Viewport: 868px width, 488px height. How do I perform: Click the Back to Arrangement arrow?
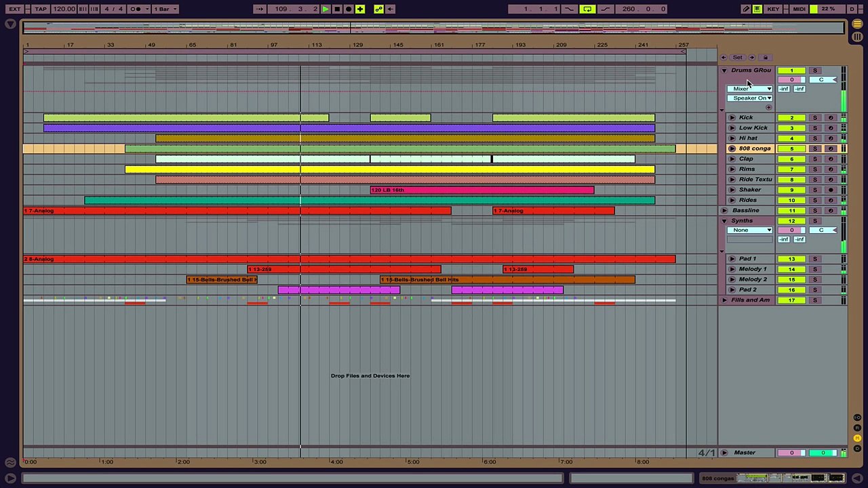391,9
